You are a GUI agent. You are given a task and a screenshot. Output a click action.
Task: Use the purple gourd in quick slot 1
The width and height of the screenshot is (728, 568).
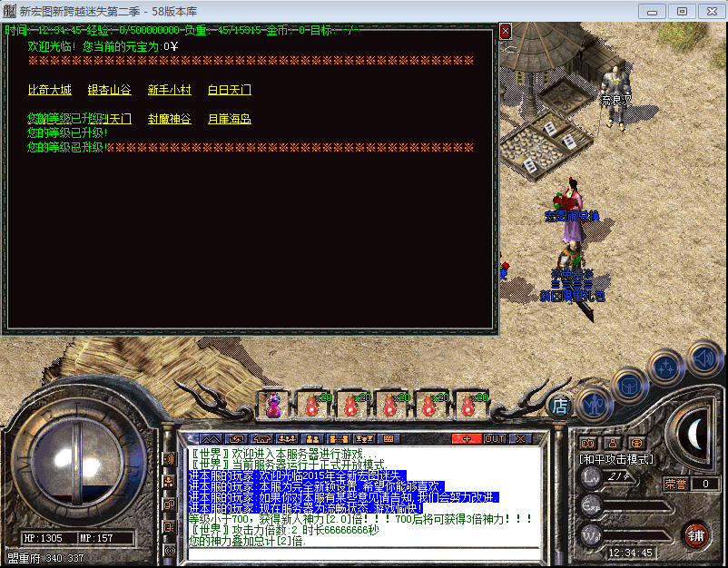click(273, 405)
